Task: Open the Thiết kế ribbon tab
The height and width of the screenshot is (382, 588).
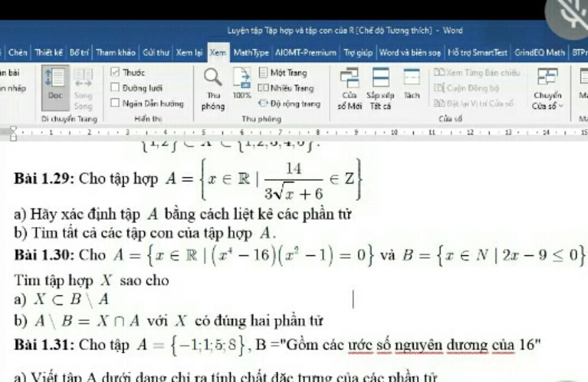Action: 49,52
